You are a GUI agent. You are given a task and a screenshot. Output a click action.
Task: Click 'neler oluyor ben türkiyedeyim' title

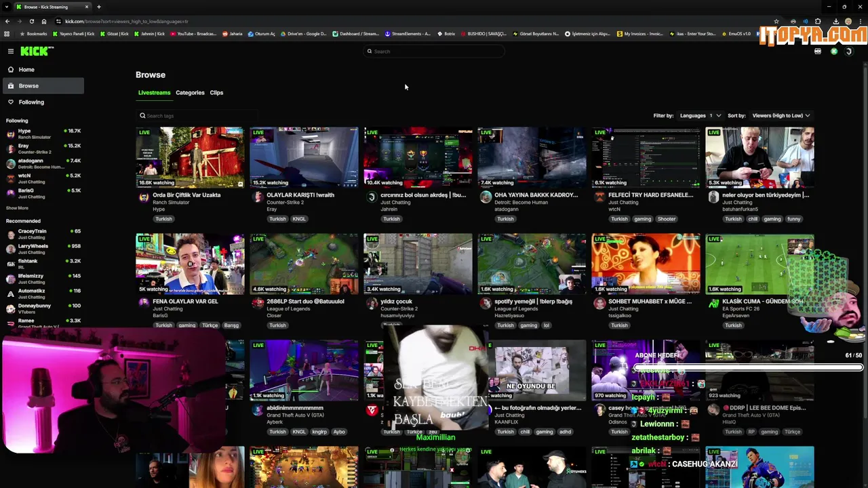(764, 195)
